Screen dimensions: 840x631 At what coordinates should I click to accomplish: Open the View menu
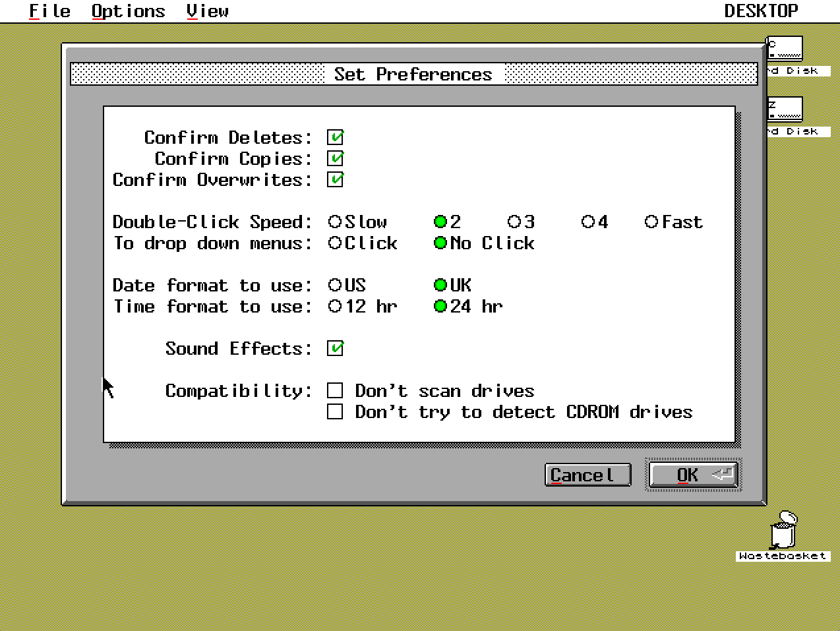click(207, 11)
